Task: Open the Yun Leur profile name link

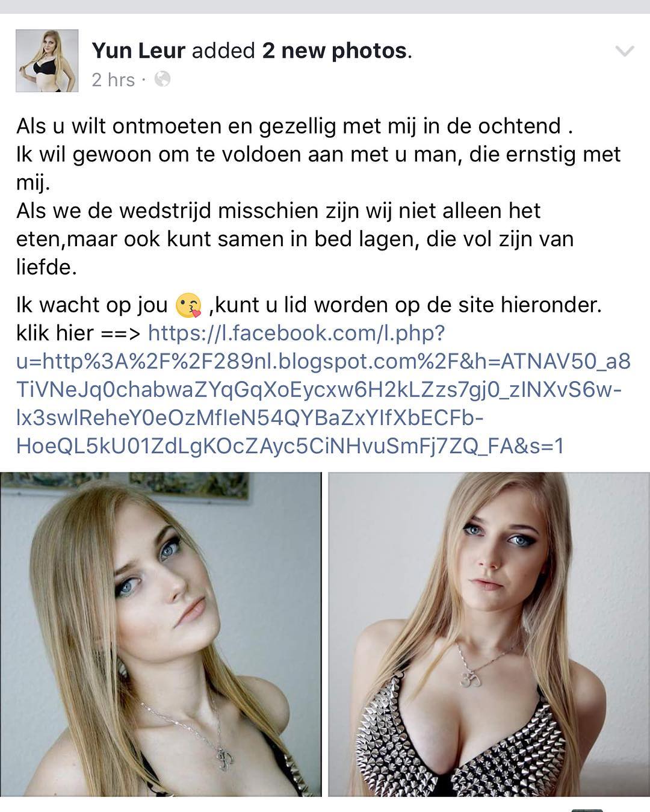Action: coord(138,51)
